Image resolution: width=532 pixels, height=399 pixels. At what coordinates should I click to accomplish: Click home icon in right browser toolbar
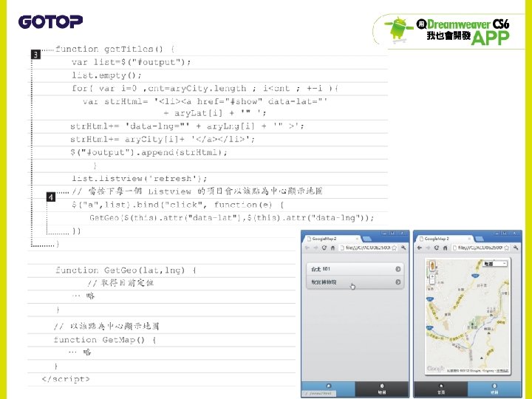445,248
